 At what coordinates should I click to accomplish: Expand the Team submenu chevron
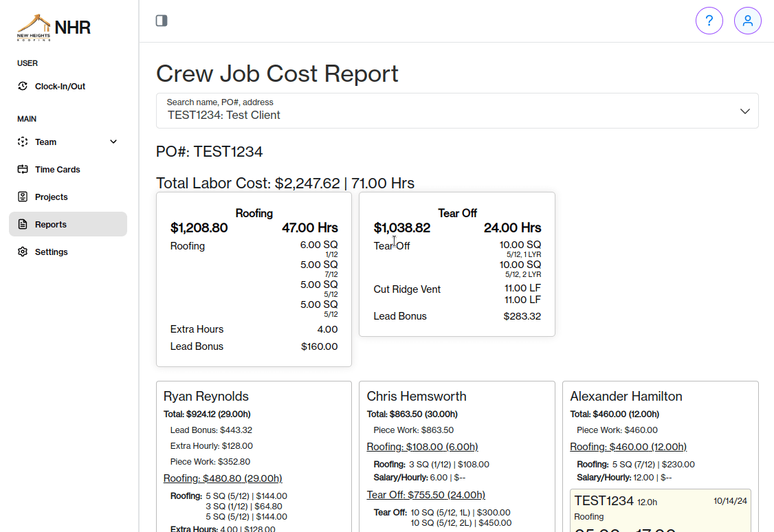(x=113, y=142)
